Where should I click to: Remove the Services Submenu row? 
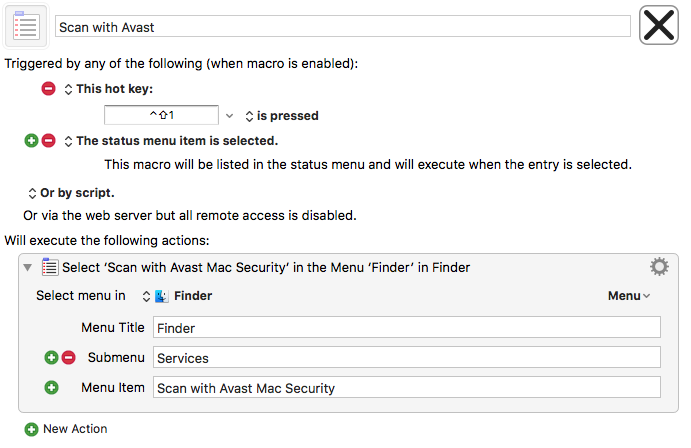[x=68, y=357]
